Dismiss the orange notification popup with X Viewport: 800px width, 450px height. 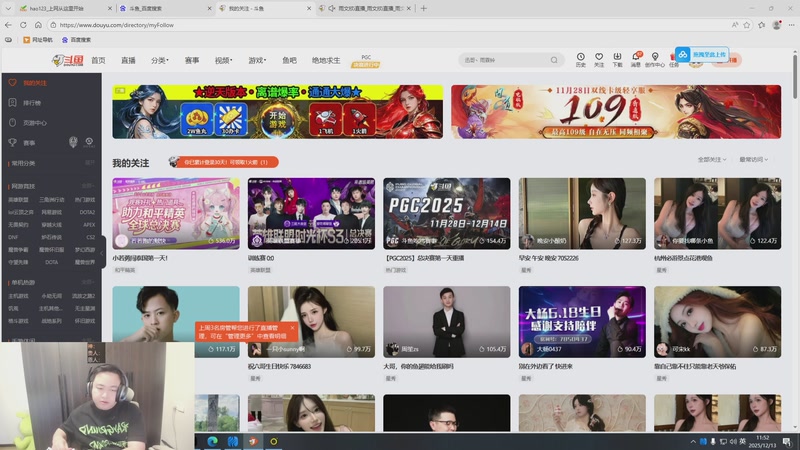292,328
